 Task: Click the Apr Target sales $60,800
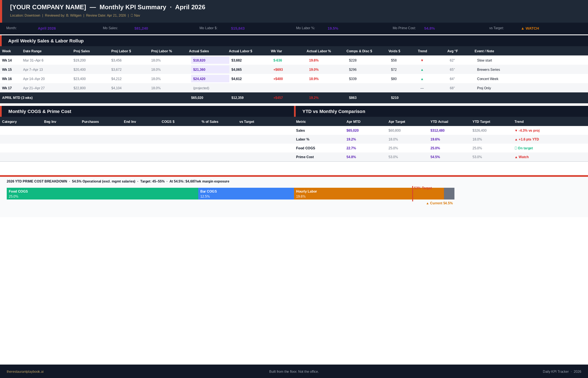coord(394,131)
